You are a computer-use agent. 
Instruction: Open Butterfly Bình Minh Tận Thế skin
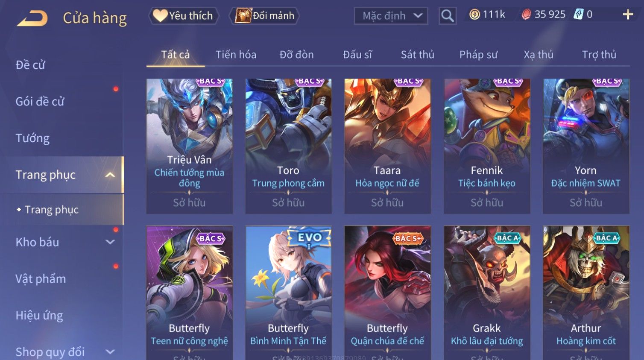coord(288,293)
